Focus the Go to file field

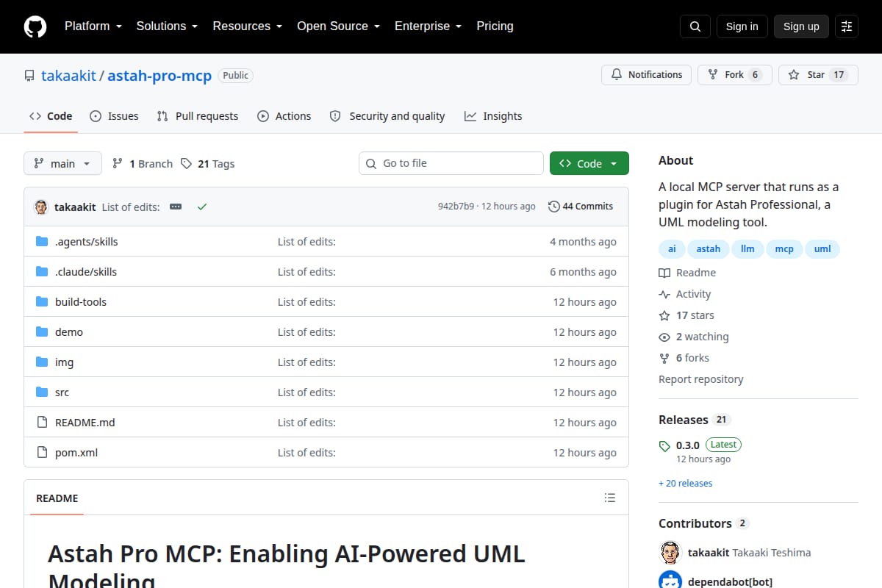click(x=451, y=163)
